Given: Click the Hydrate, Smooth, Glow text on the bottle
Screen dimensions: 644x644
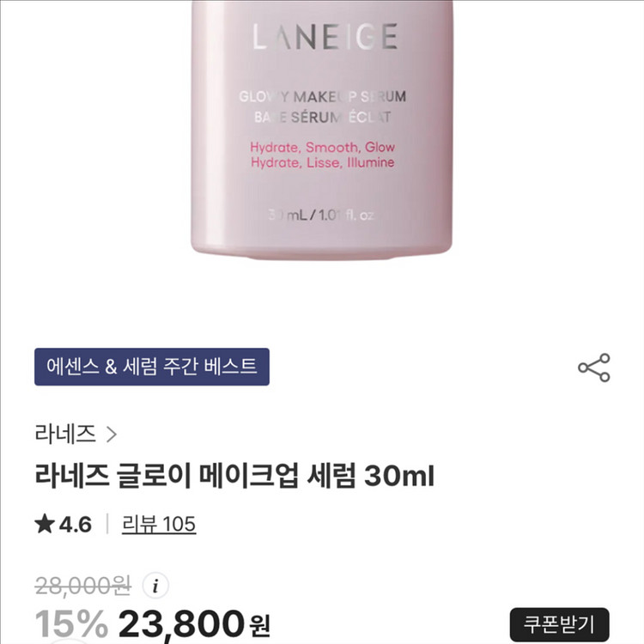Looking at the screenshot, I should click(x=322, y=147).
